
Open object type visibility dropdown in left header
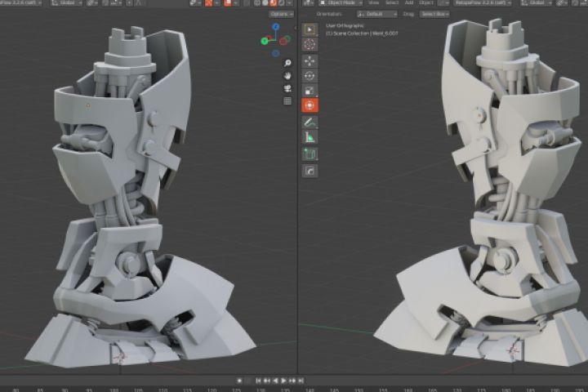click(x=196, y=3)
